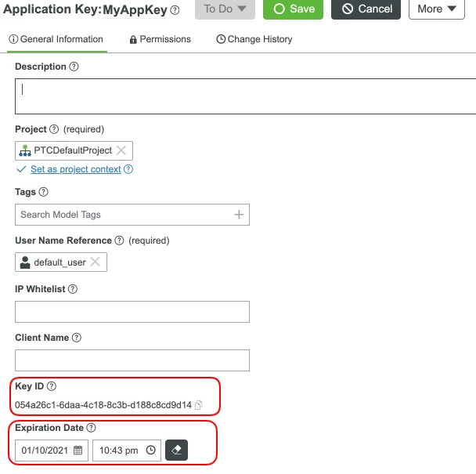Click the PTCDefaultProject project icon
Screen dimensions: 476x474
tap(25, 150)
